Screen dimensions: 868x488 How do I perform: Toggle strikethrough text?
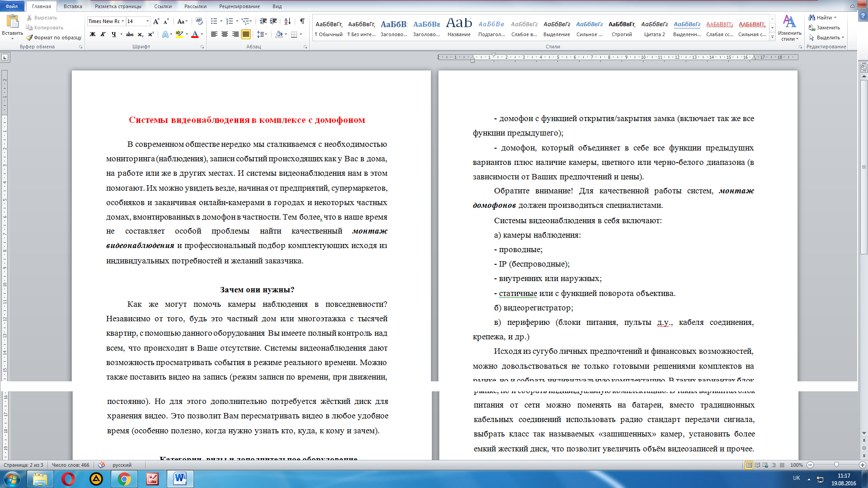(130, 34)
